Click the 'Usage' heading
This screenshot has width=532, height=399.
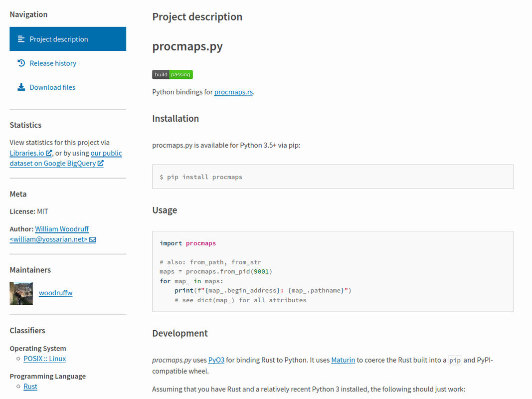click(165, 210)
